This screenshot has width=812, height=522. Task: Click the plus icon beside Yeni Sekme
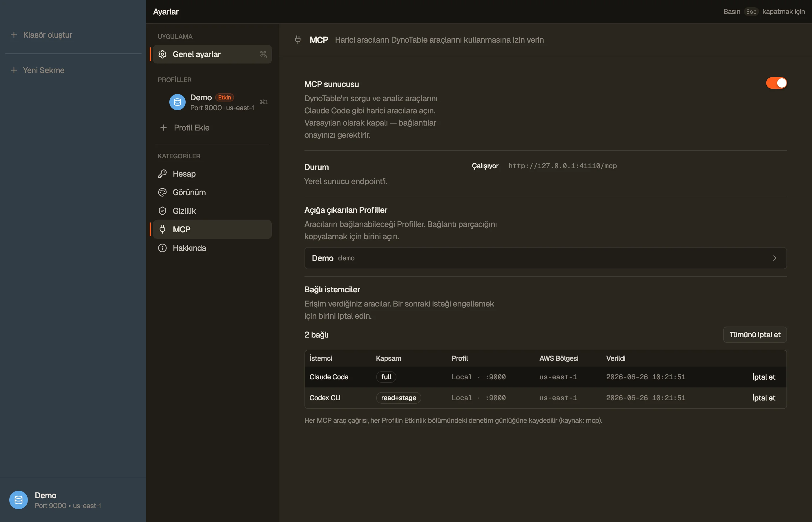pos(14,70)
